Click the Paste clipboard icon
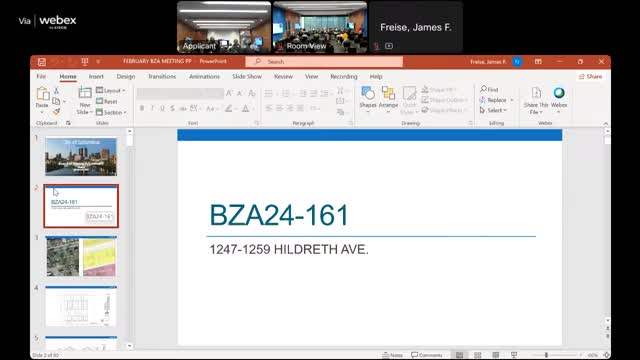640x360 pixels. coord(42,95)
